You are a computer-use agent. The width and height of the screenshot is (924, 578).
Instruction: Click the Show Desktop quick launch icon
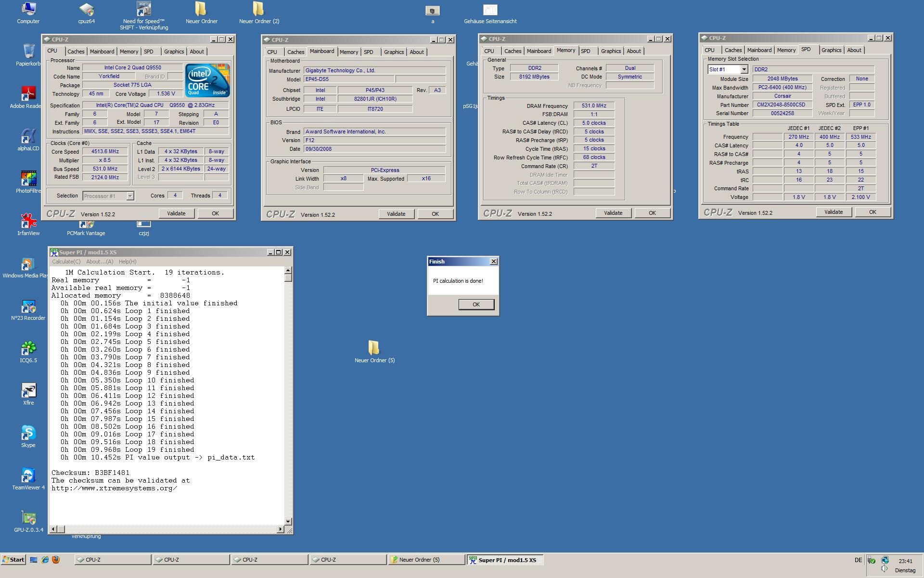click(x=34, y=560)
